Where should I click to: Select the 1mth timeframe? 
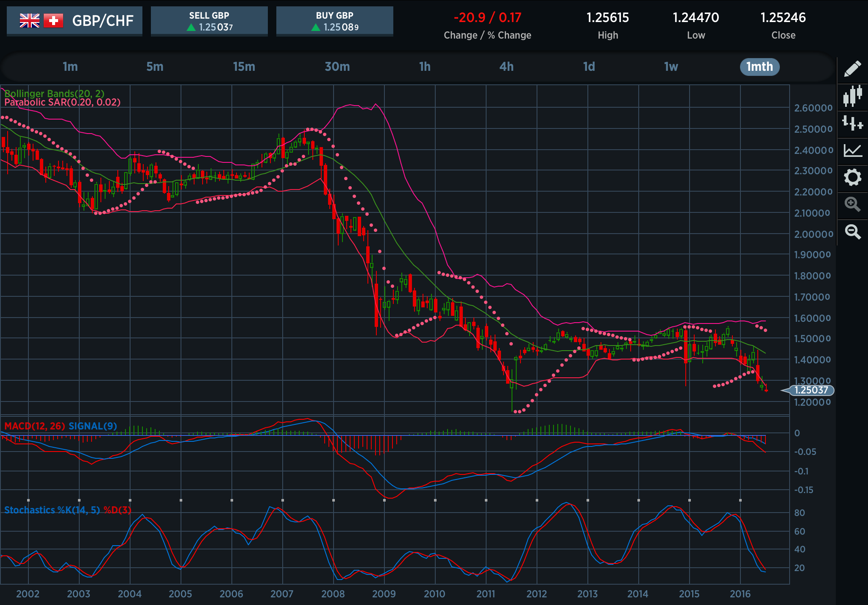[759, 67]
